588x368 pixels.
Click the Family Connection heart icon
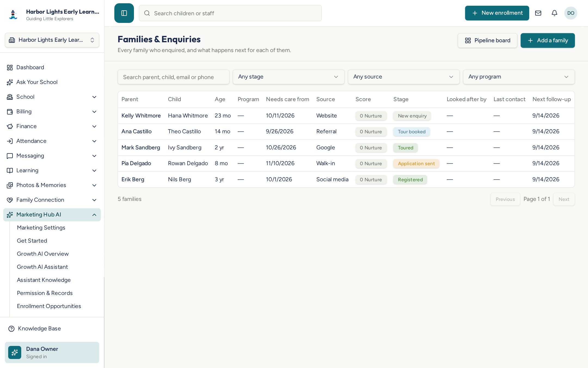(10, 200)
